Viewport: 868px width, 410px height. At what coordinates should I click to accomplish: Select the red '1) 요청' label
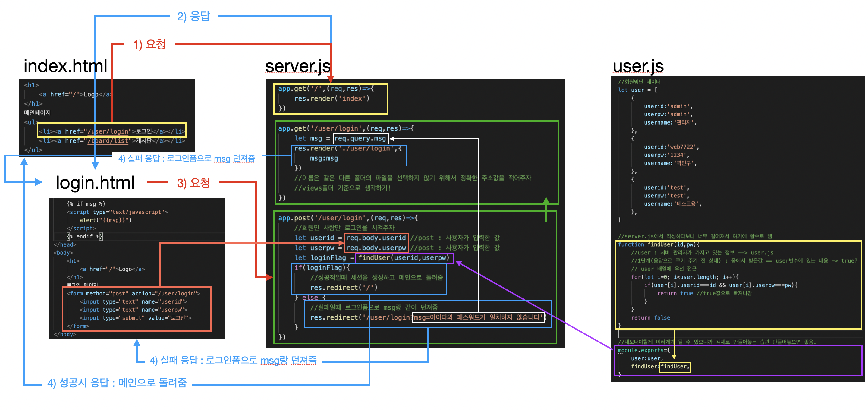(149, 44)
